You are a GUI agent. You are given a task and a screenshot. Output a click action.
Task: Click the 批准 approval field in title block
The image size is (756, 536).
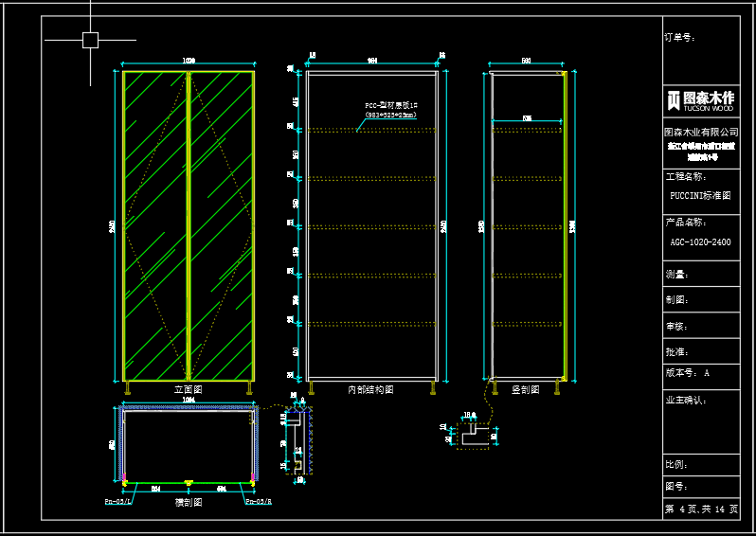tap(676, 350)
